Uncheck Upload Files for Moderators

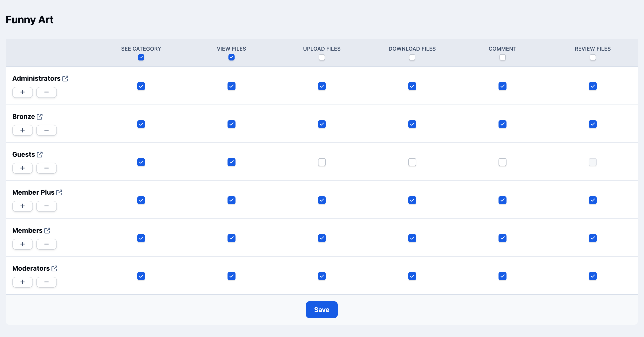tap(322, 276)
